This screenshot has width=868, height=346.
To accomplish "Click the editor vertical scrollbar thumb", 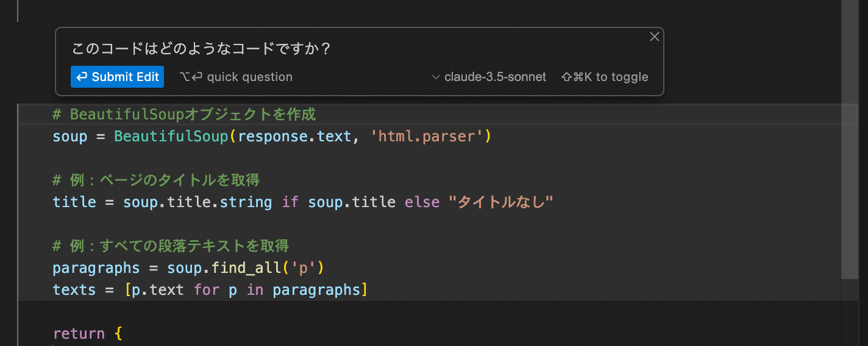I will pos(848,140).
